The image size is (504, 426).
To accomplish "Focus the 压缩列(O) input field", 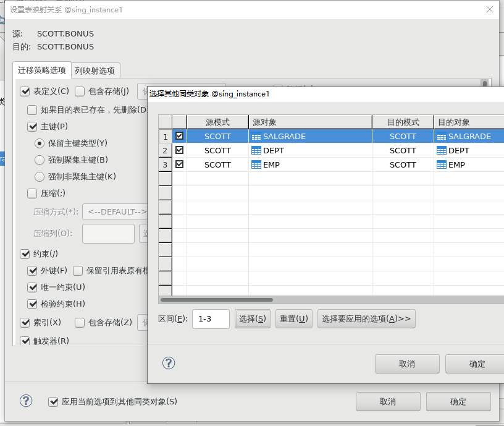I will [x=108, y=234].
